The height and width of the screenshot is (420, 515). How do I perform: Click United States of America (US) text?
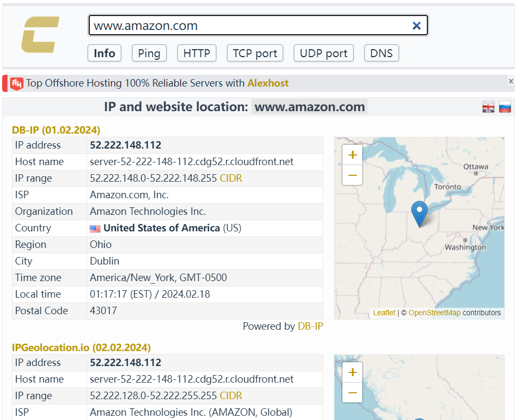(x=173, y=228)
